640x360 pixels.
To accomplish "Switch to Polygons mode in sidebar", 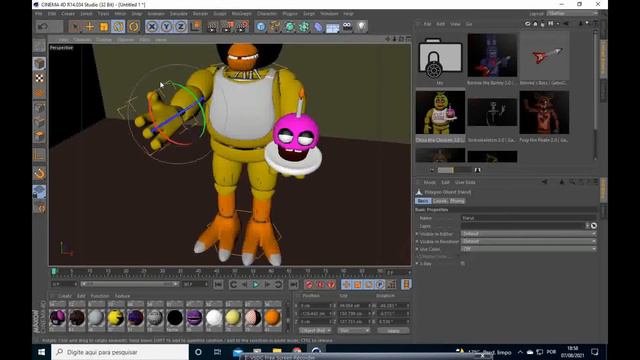I will click(39, 136).
